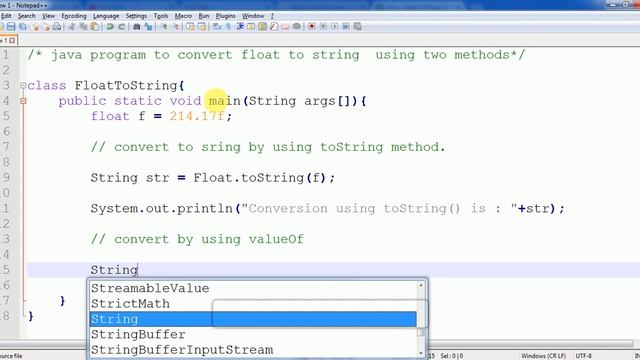Open the Replace dialog toolbar icon
Image resolution: width=640 pixels, height=360 pixels.
[148, 27]
